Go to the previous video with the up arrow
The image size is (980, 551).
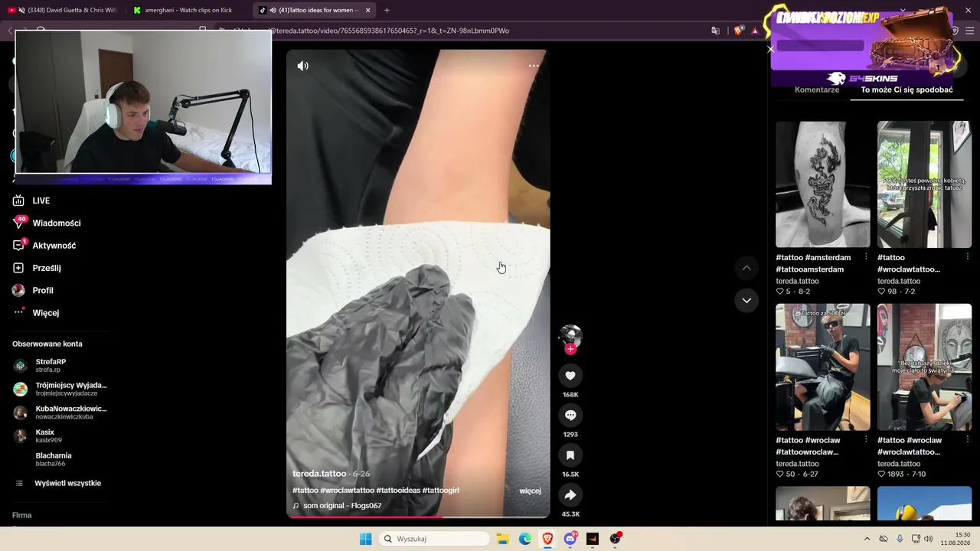(x=746, y=268)
